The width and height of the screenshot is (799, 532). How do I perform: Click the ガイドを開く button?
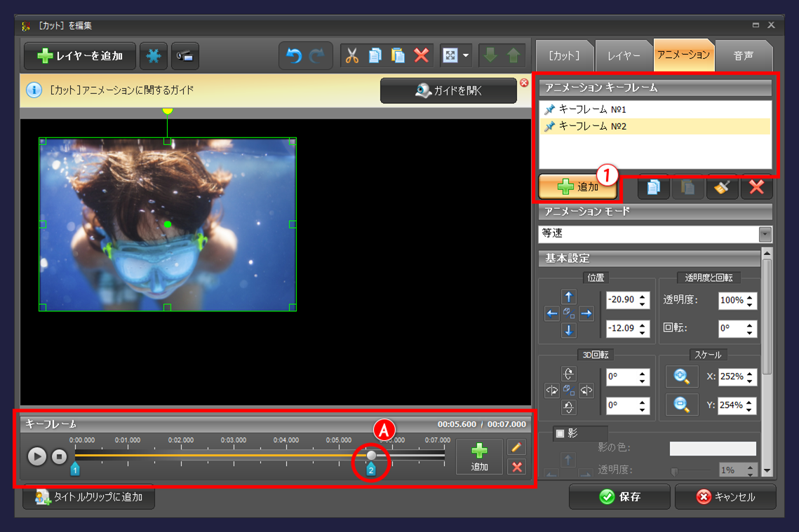coord(448,91)
